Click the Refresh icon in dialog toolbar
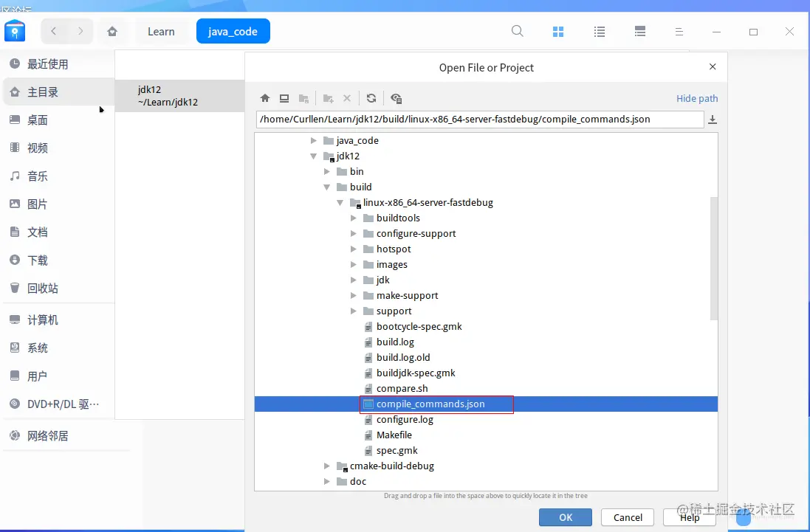The image size is (810, 532). point(371,98)
